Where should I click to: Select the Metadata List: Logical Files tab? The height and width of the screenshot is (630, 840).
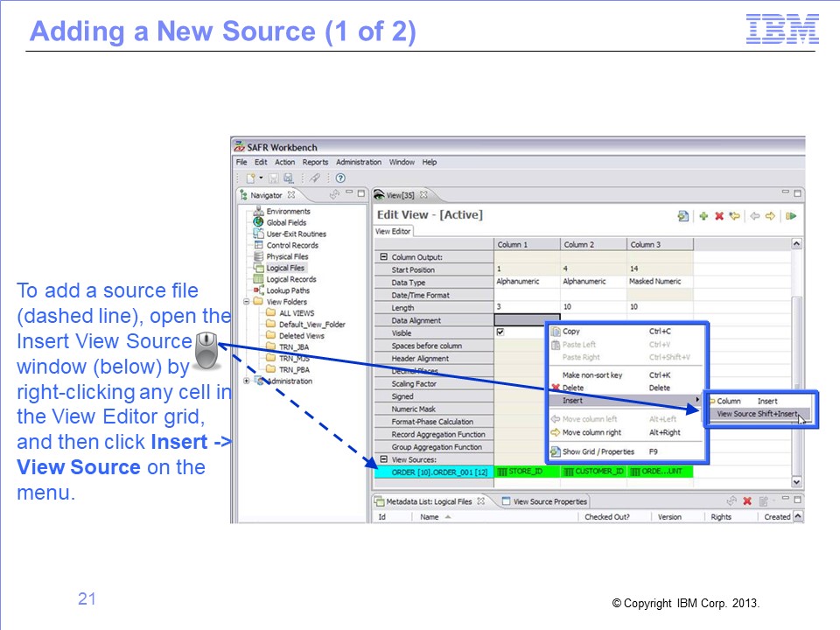pos(430,501)
